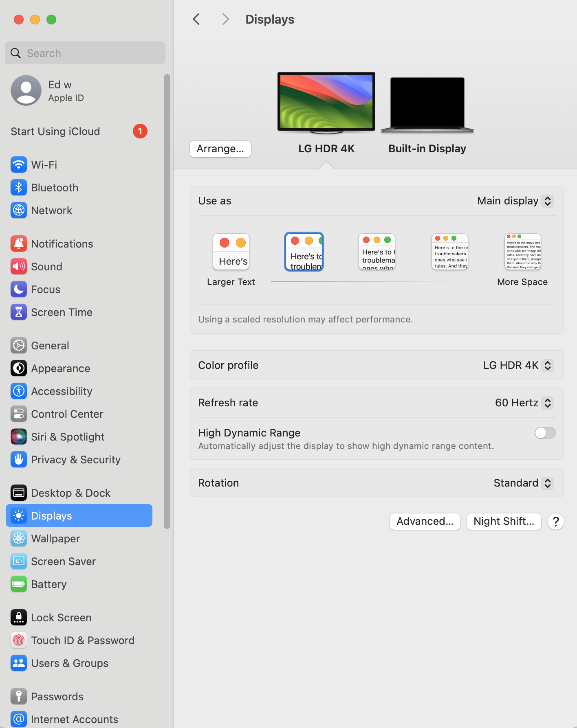Click the Screen Time hourglass icon
The height and width of the screenshot is (728, 577).
coord(19,312)
